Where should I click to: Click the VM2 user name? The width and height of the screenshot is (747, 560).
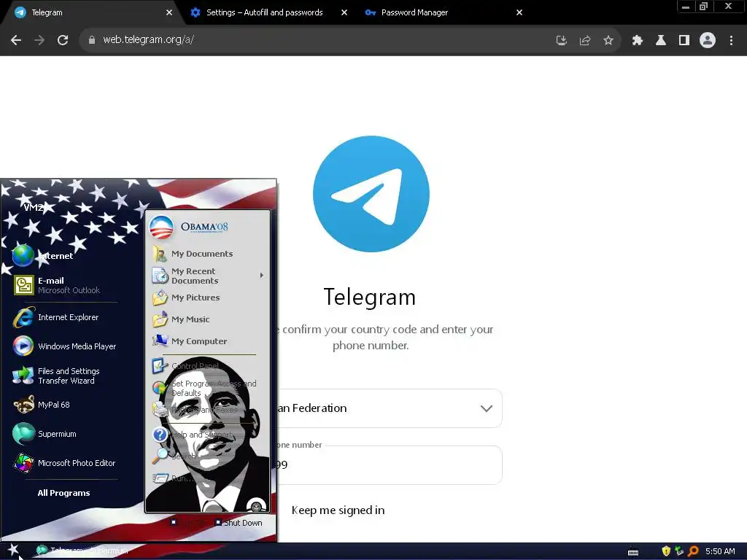[34, 208]
